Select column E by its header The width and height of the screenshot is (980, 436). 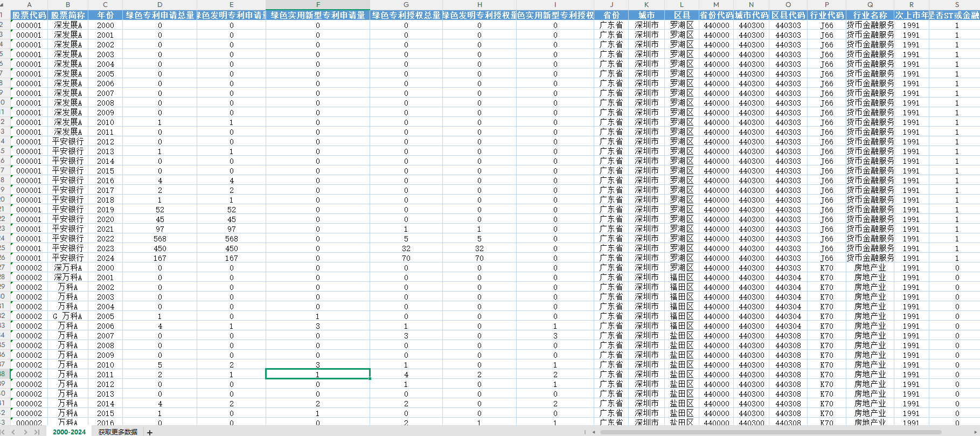232,5
